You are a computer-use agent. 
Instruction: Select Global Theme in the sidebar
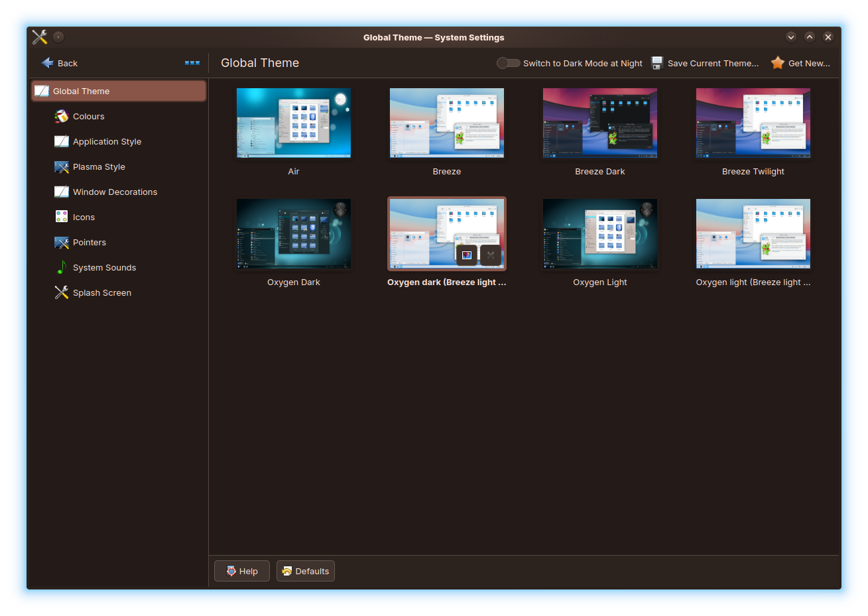(x=119, y=92)
